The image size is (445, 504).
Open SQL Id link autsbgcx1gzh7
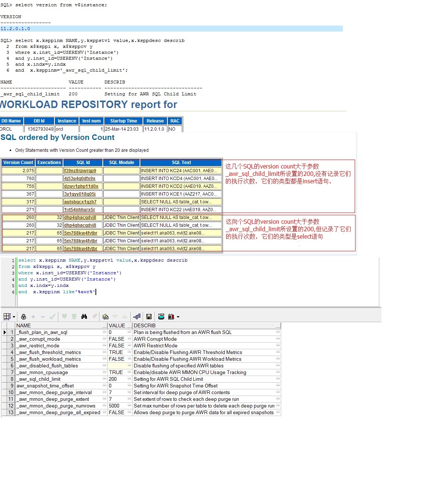point(80,202)
